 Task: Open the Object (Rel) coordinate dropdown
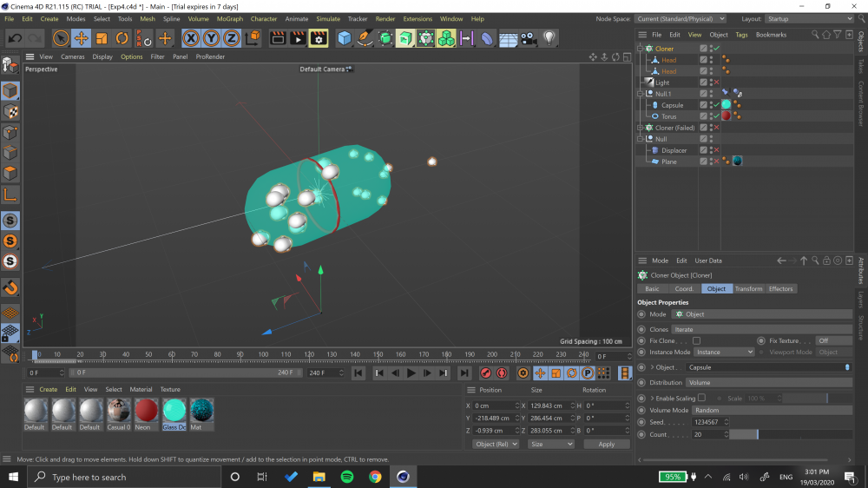(496, 444)
